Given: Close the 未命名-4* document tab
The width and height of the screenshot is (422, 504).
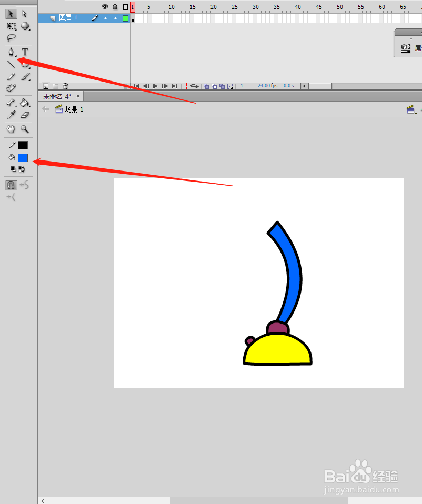Looking at the screenshot, I should [x=78, y=96].
